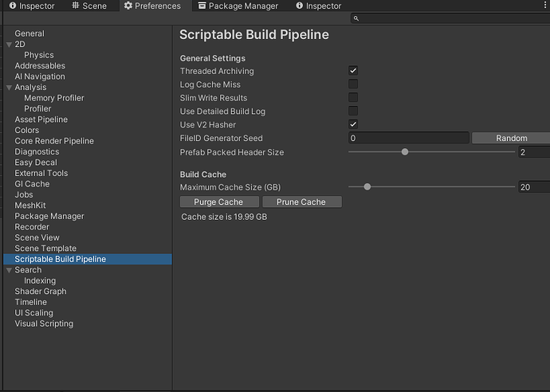
Task: Toggle the Threaded Archiving checkbox
Action: (x=353, y=71)
